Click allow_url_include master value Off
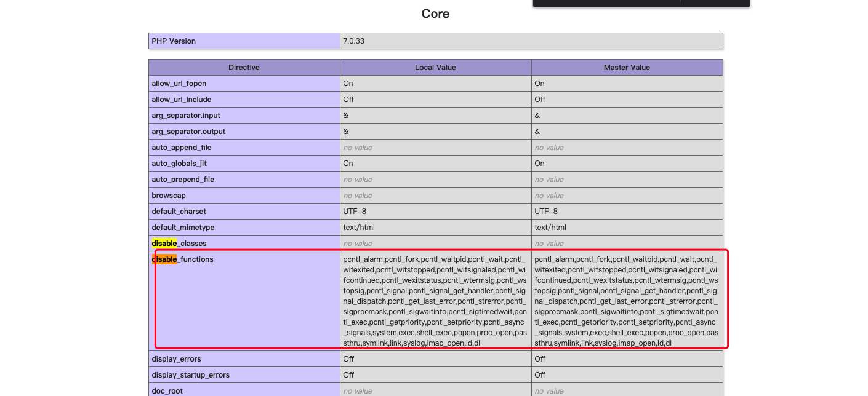The width and height of the screenshot is (868, 396). tap(540, 100)
